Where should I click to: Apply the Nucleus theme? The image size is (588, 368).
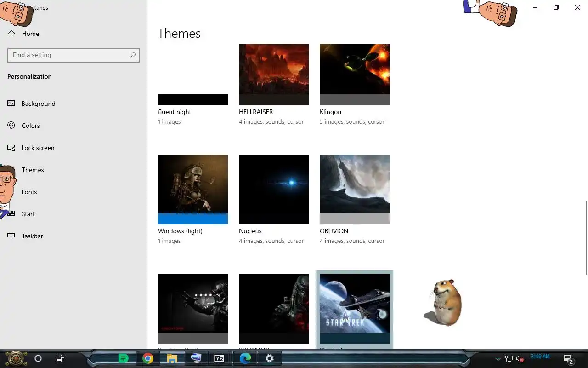[x=274, y=190]
